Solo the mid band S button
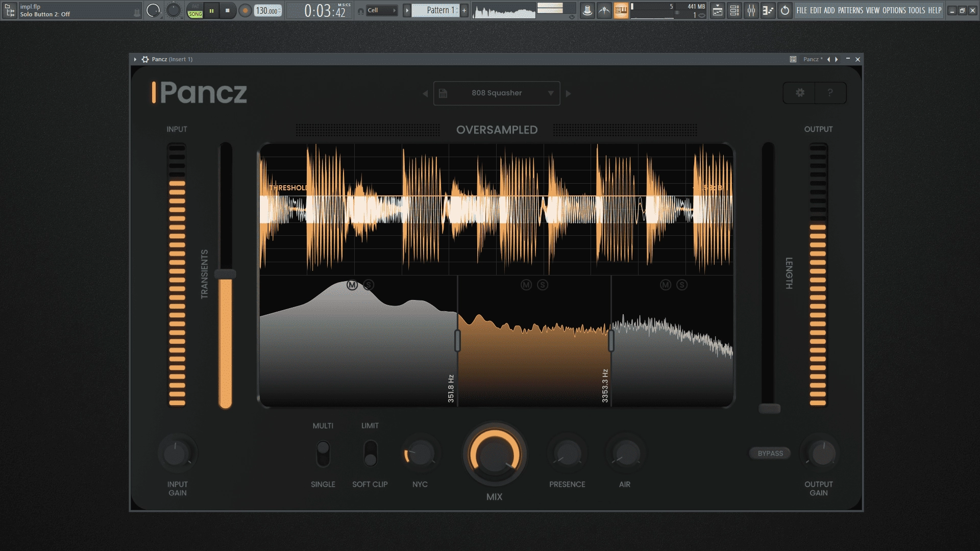The image size is (980, 551). (543, 285)
